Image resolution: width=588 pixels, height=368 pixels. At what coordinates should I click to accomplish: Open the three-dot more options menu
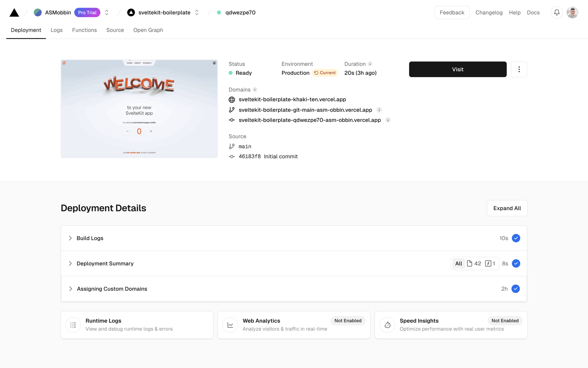(x=519, y=69)
